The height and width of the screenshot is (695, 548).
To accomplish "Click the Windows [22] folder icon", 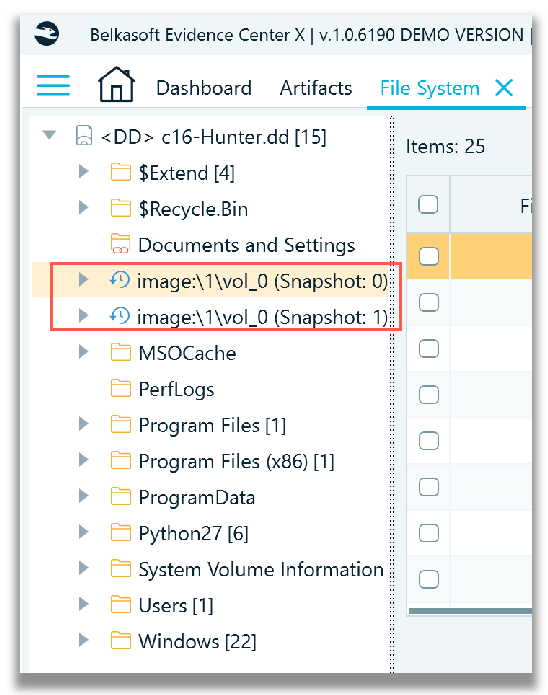I will [x=121, y=640].
